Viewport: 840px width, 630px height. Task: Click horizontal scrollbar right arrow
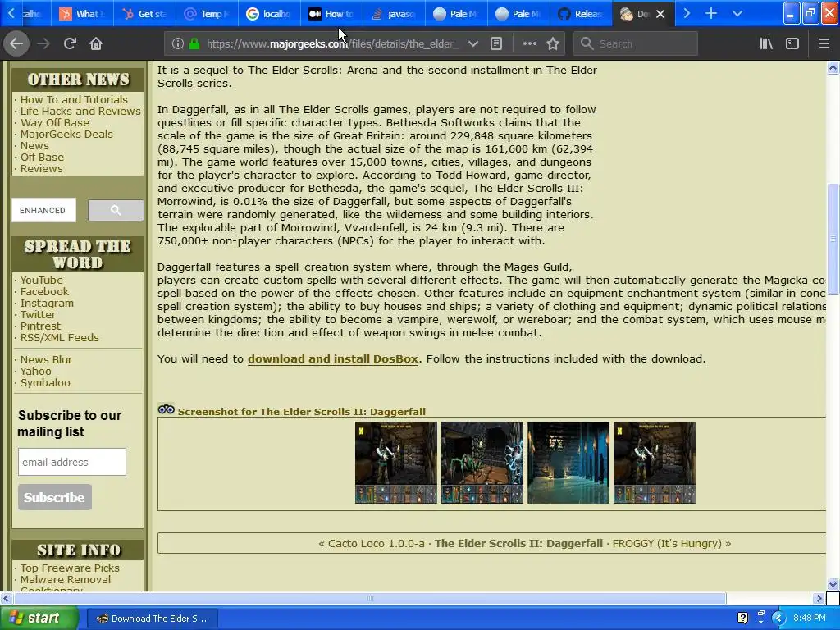[819, 598]
